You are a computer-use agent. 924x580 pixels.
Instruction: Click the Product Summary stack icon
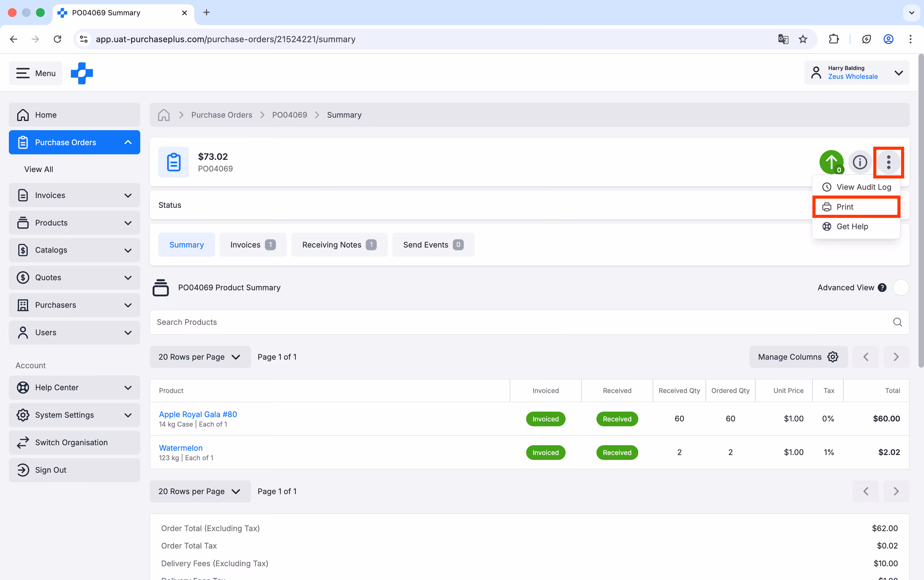click(x=161, y=288)
